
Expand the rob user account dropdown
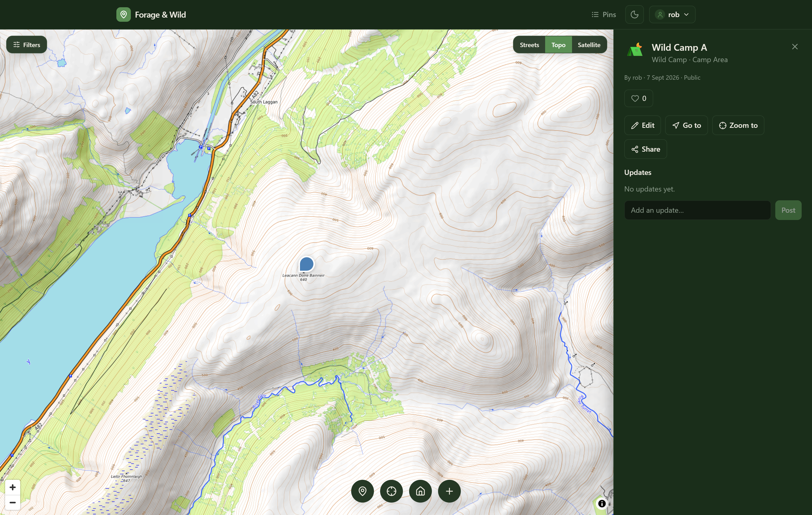[x=672, y=14]
